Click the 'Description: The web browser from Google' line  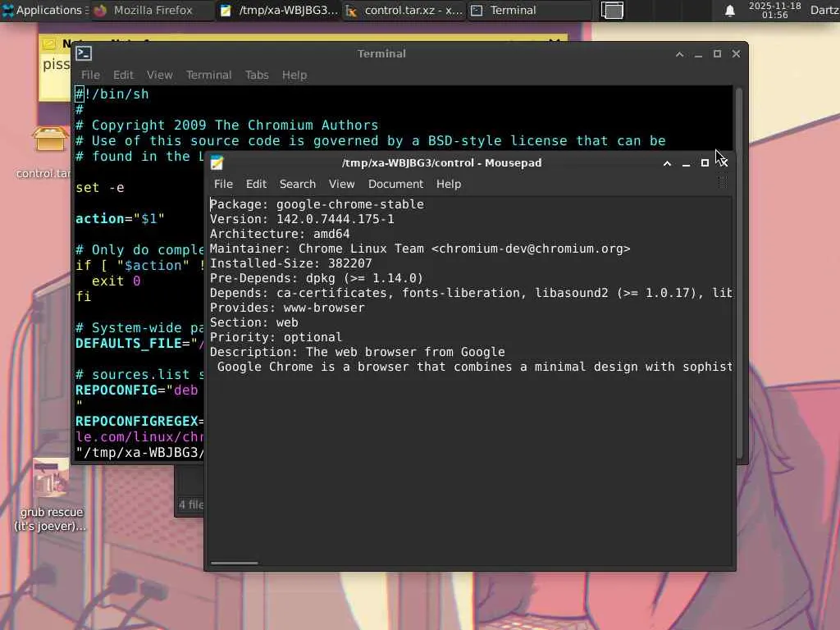point(357,352)
